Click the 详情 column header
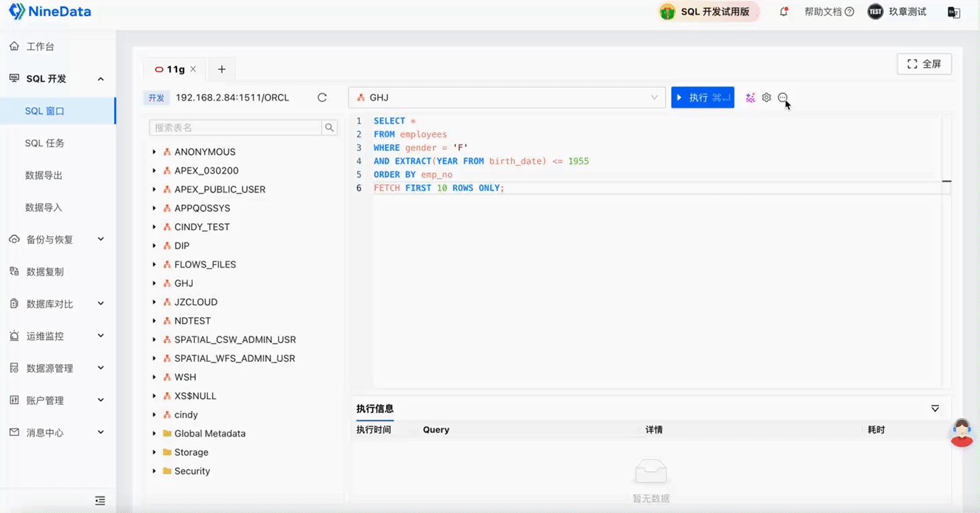This screenshot has width=980, height=513. click(x=654, y=430)
